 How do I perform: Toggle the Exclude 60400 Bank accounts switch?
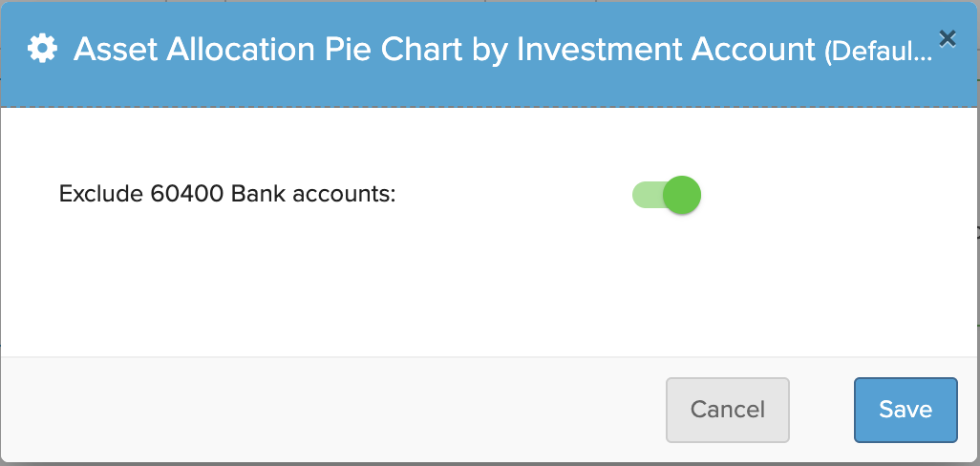pos(667,195)
